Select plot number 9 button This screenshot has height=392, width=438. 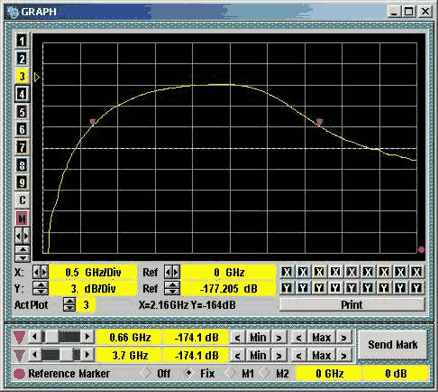pos(22,182)
